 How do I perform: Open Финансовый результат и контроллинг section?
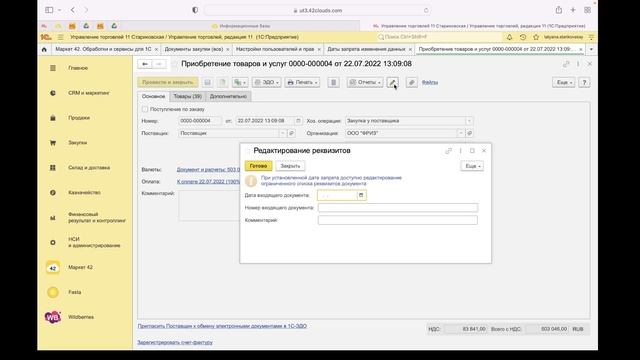[97, 217]
